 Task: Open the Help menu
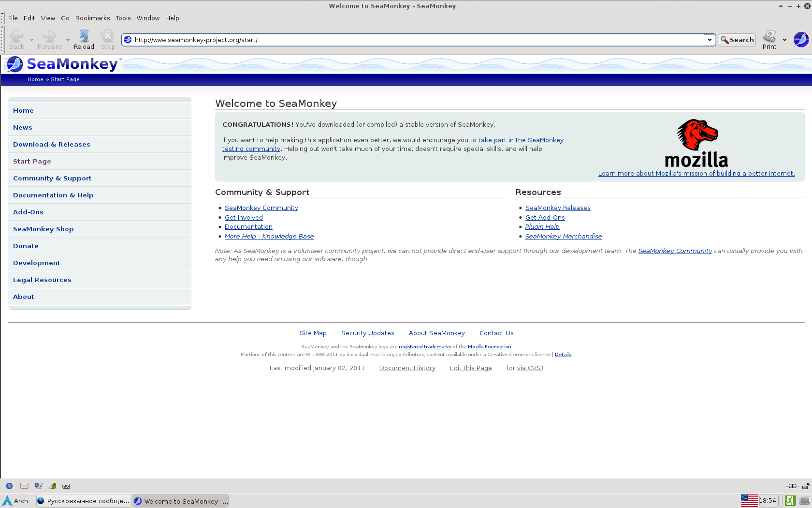[172, 18]
